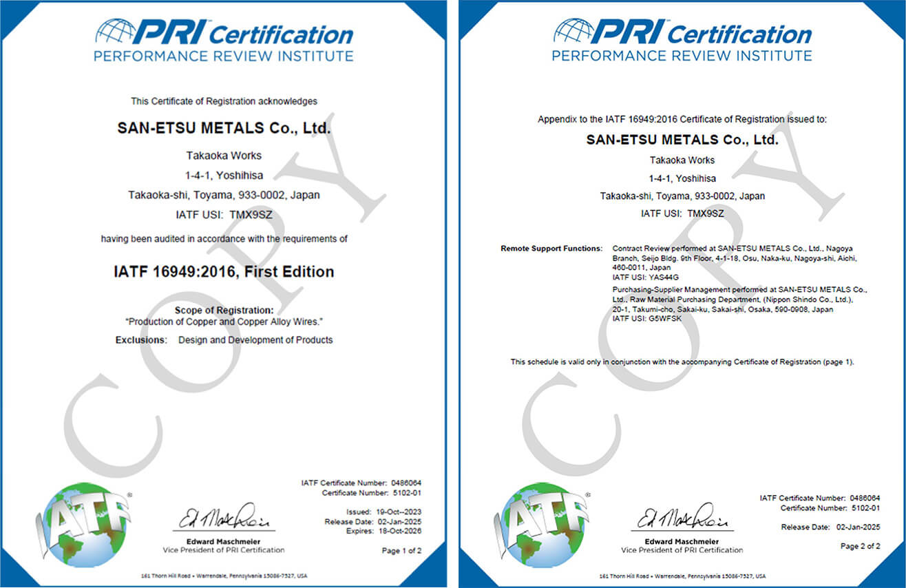906x588 pixels.
Task: Click 'Page 2 of 2' indicator
Action: click(x=860, y=546)
